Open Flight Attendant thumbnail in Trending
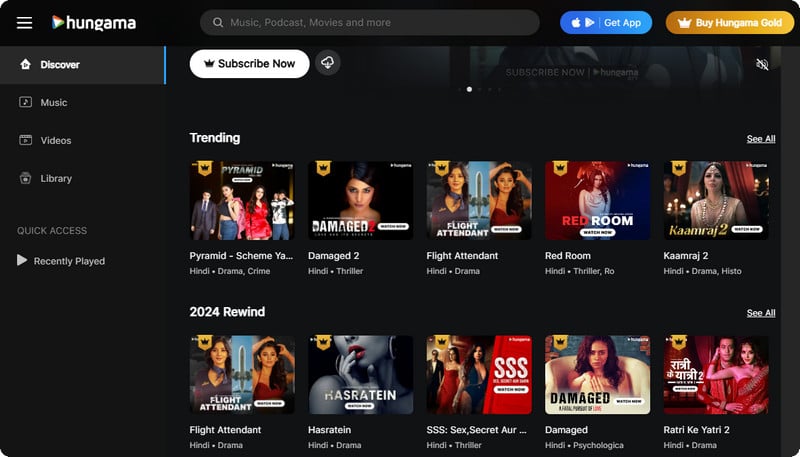 point(479,200)
